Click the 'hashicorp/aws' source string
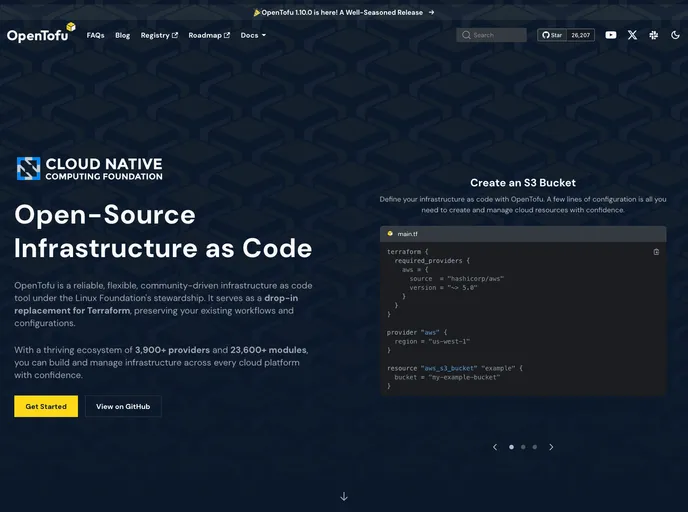The height and width of the screenshot is (512, 688). [475, 279]
